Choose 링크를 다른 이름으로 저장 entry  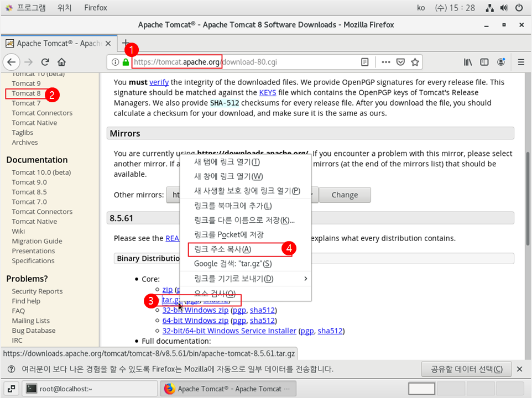[x=246, y=221]
